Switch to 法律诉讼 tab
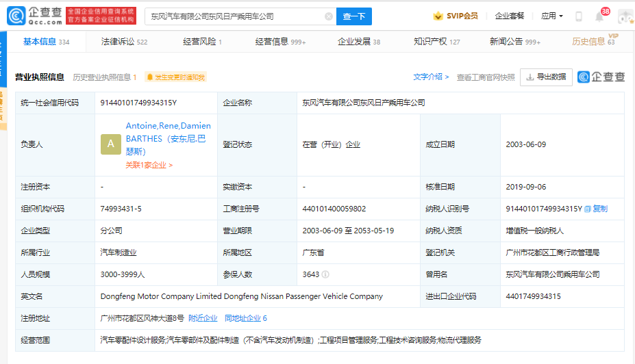 [124, 42]
